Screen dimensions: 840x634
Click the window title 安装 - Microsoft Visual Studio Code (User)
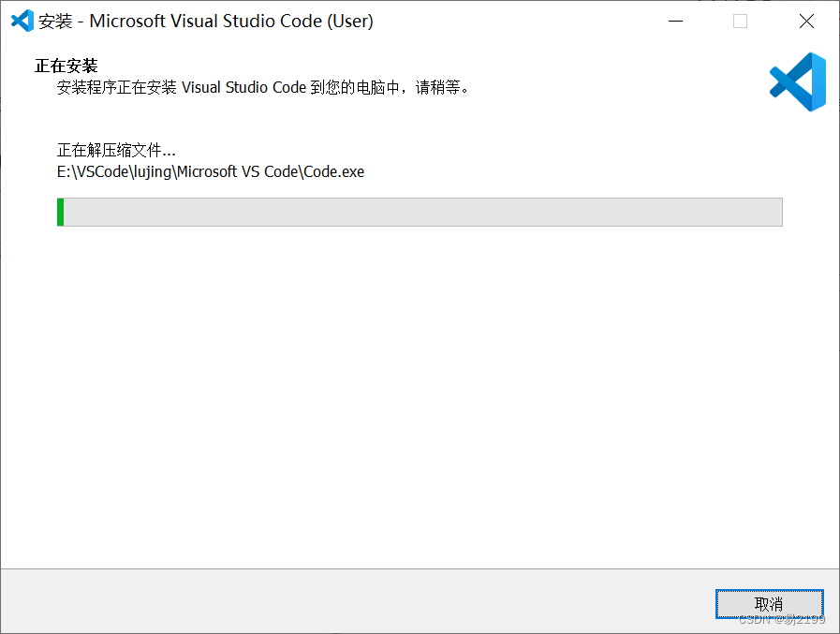(206, 21)
